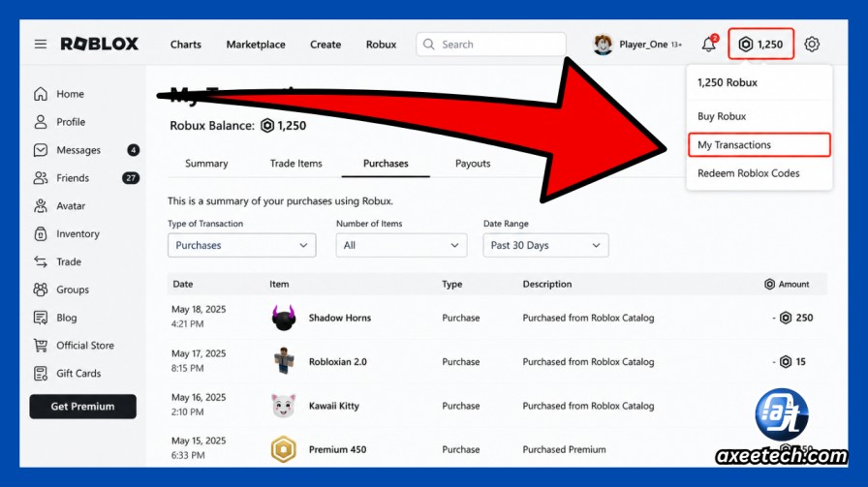Click the Shadow Horns item thumbnail

tap(284, 318)
